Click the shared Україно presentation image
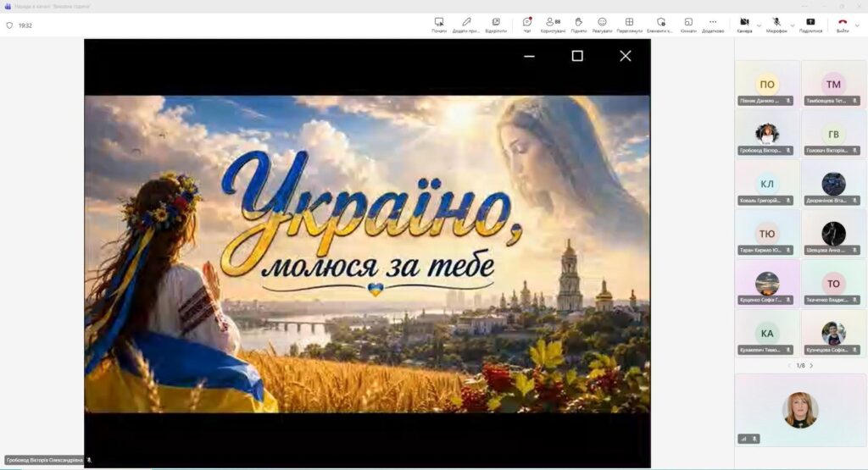The height and width of the screenshot is (470, 868). coord(368,254)
